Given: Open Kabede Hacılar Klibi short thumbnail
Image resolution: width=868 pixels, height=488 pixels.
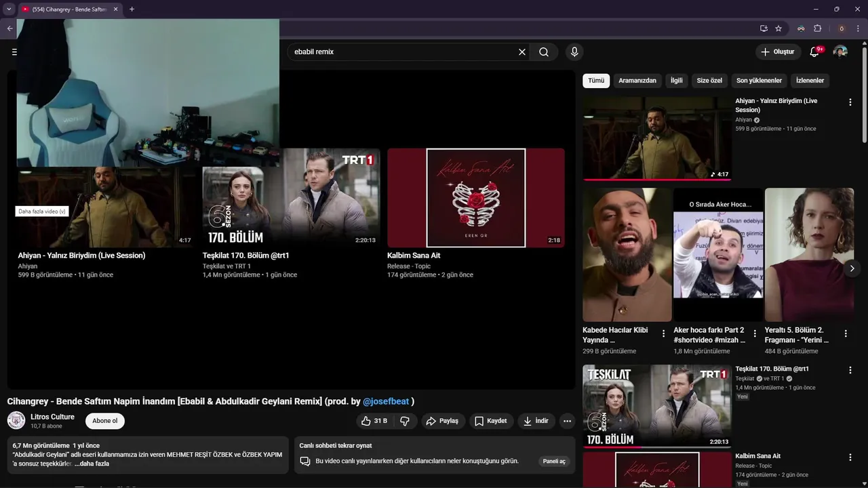Looking at the screenshot, I should pos(627,255).
